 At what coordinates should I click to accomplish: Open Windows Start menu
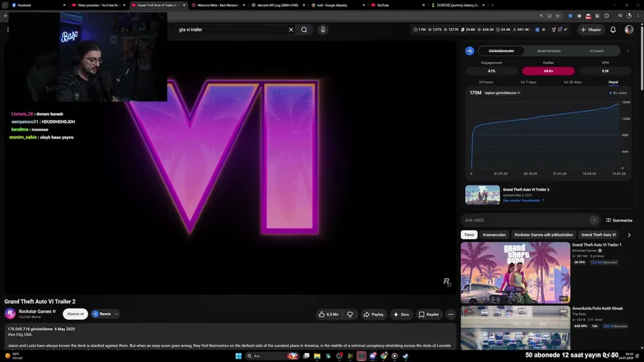pos(239,356)
